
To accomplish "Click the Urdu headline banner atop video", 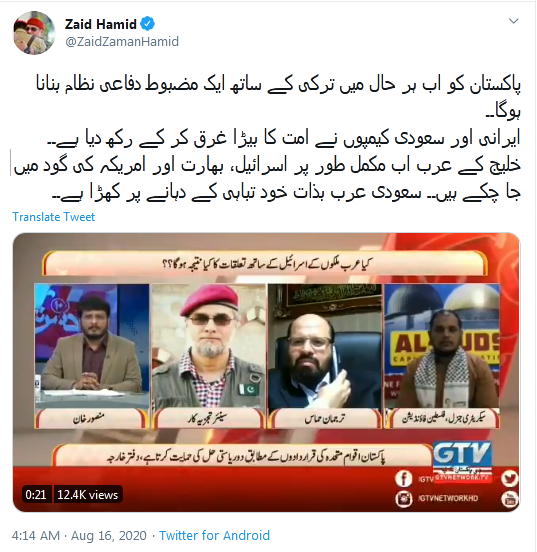I will point(265,264).
